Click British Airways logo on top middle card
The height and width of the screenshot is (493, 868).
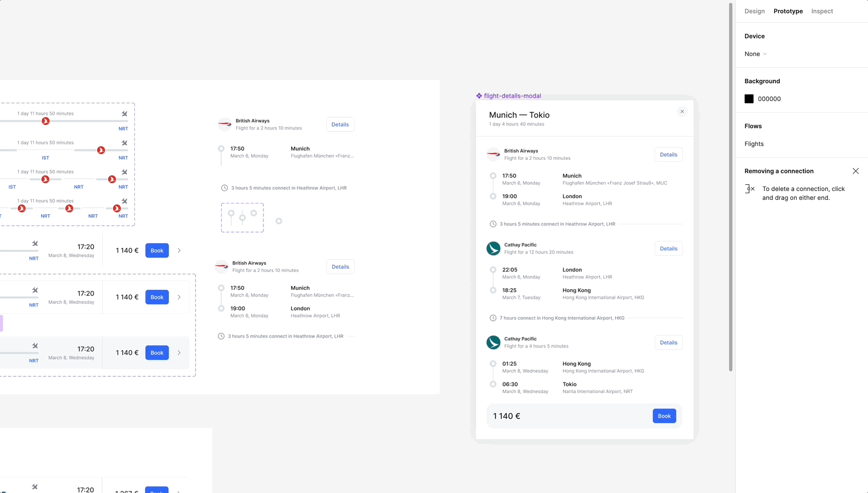coord(225,124)
